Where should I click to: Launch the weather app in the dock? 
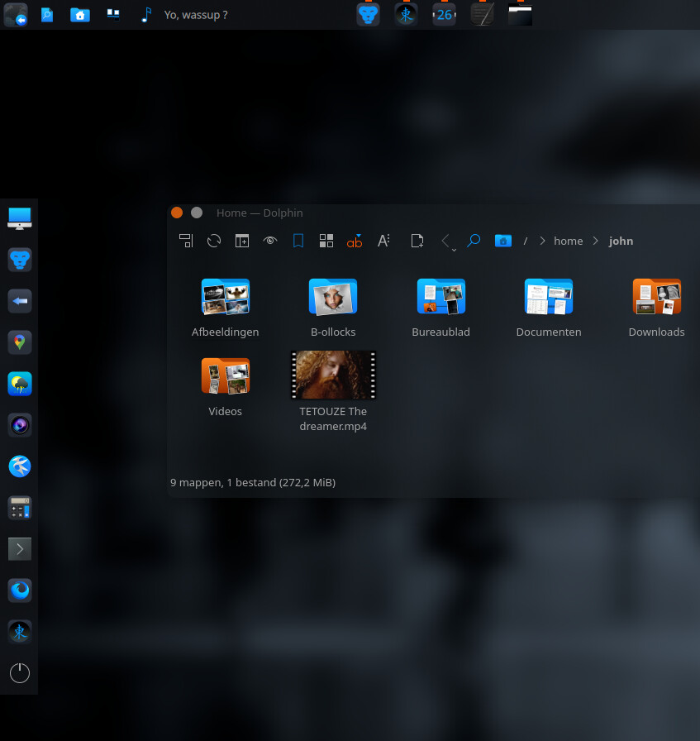tap(20, 384)
